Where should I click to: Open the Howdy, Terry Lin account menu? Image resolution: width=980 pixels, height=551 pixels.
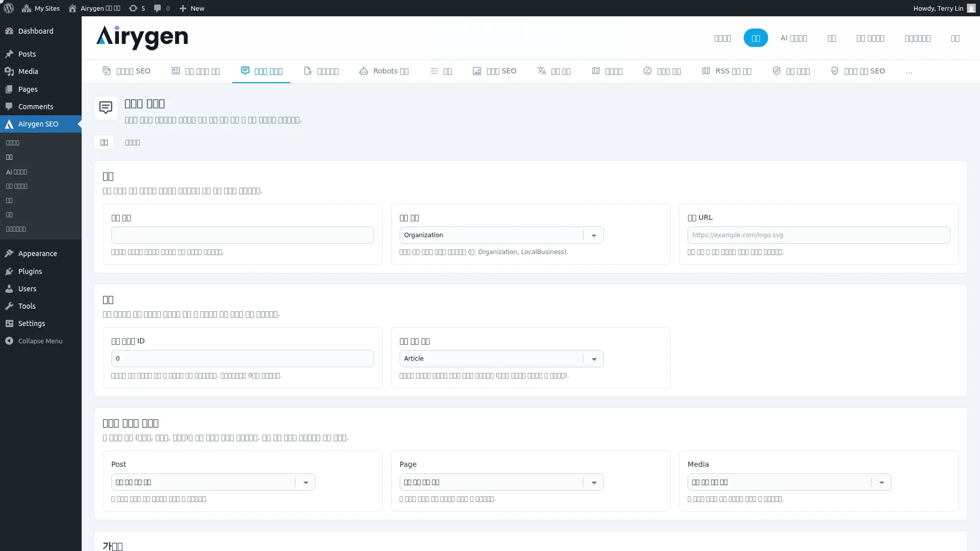(944, 8)
